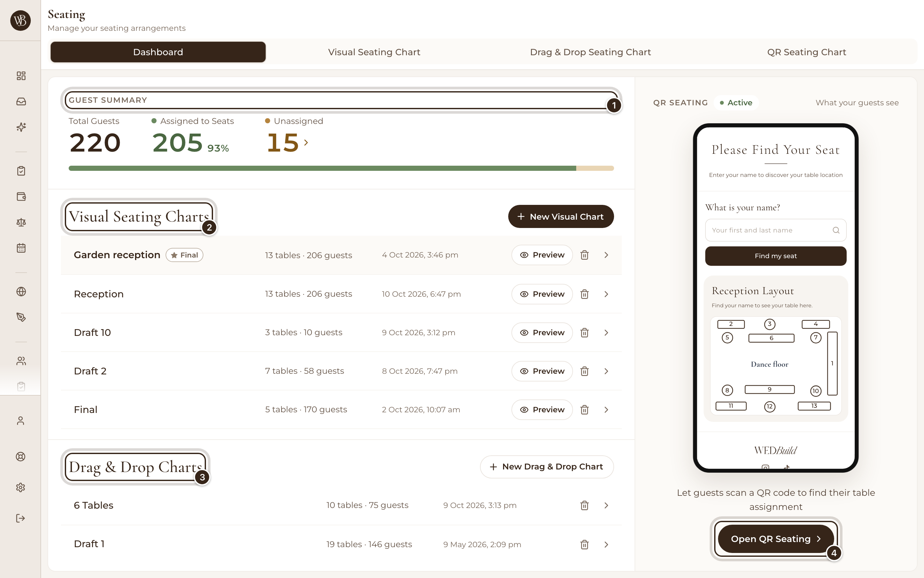Create a New Visual Chart
The height and width of the screenshot is (578, 924).
tap(560, 216)
